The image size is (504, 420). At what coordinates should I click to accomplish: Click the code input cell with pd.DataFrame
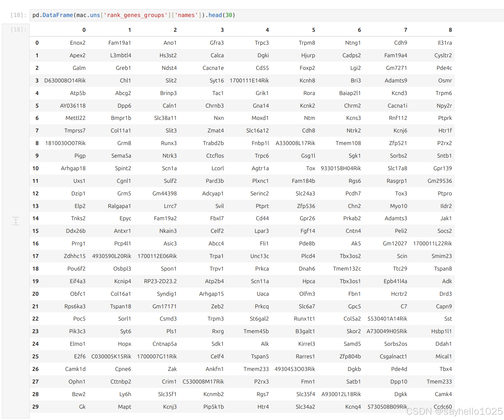[267, 15]
